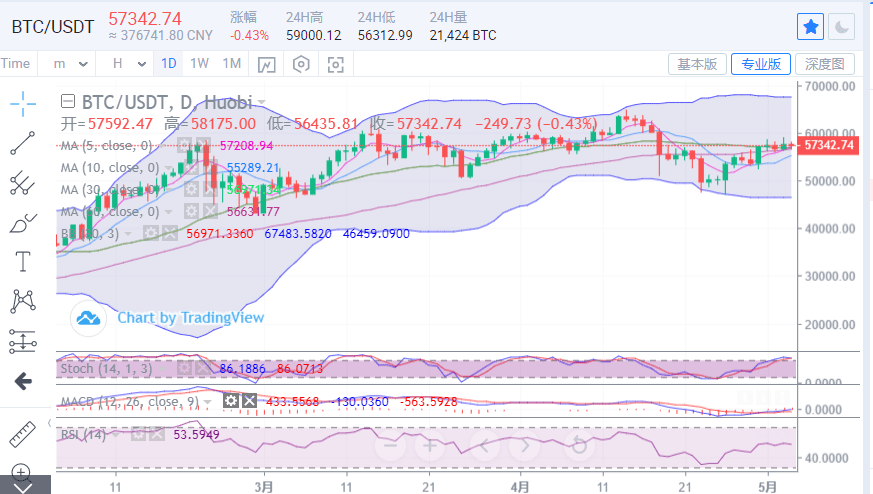Zoom in chart with plus button
873x494 pixels.
pyautogui.click(x=430, y=446)
